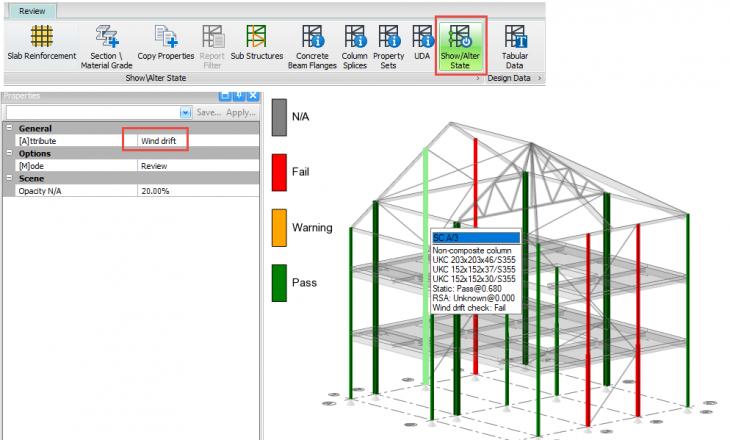Open the Properties set dropdown arrow
Image resolution: width=730 pixels, height=440 pixels.
(x=185, y=112)
